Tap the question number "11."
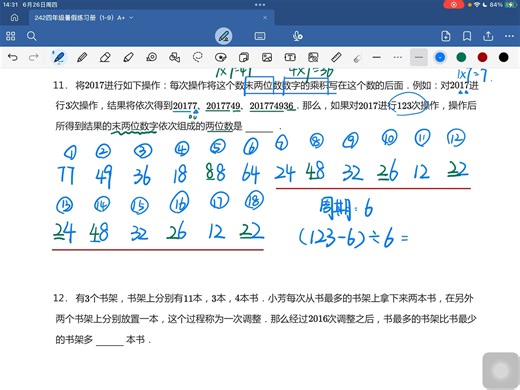520x390 pixels. [x=60, y=85]
